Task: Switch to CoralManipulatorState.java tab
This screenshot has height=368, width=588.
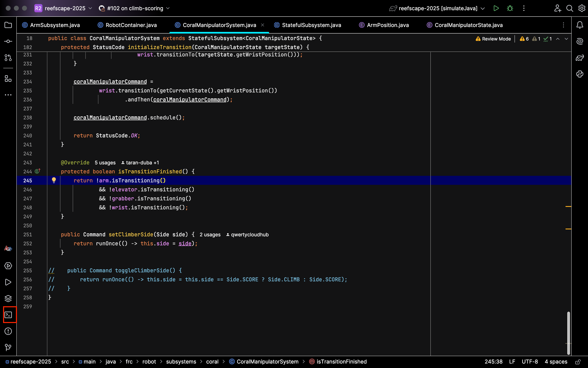Action: (464, 25)
